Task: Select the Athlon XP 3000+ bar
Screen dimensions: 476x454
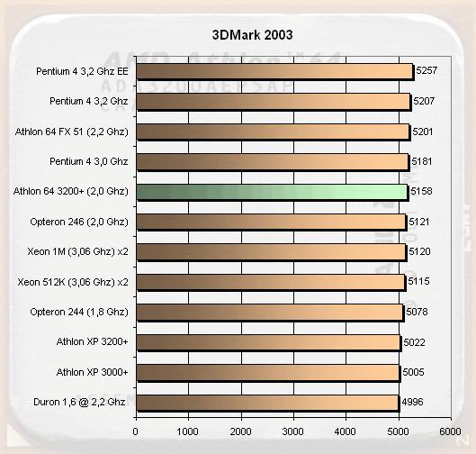Action: tap(268, 373)
